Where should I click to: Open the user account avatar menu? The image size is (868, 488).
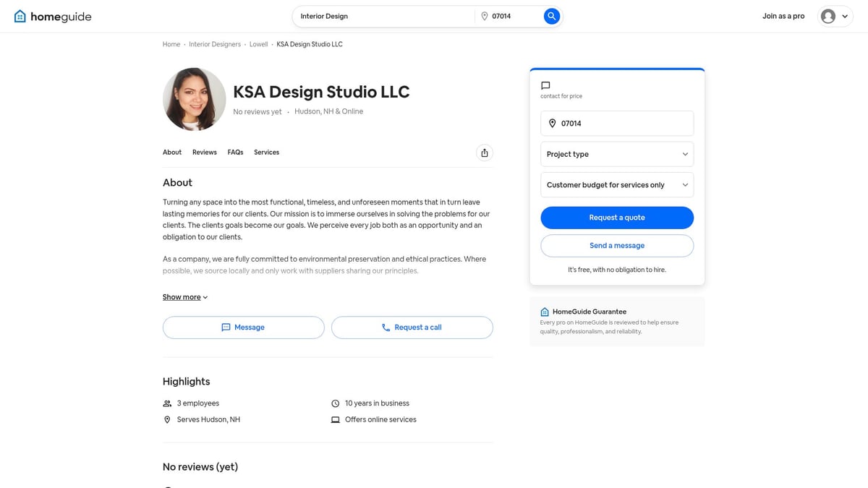click(828, 16)
